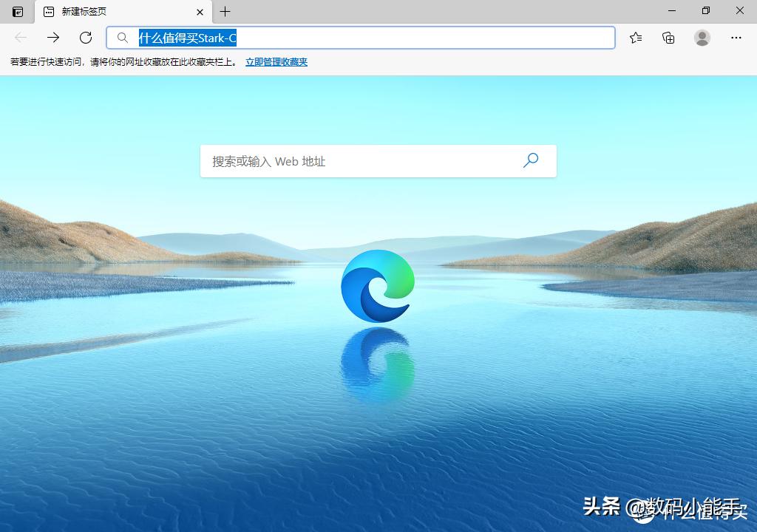Minimize the browser window
Viewport: 757px width, 532px height.
[x=671, y=11]
